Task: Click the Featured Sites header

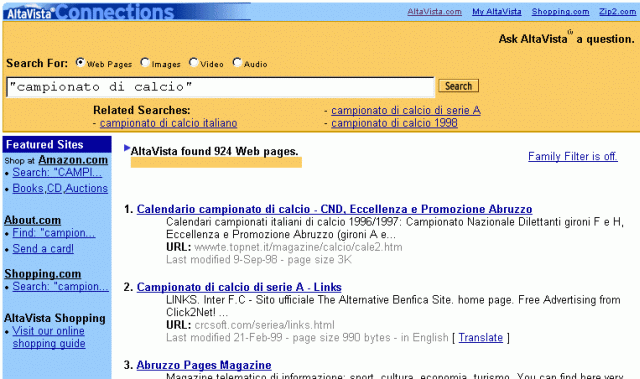Action: coord(57,144)
